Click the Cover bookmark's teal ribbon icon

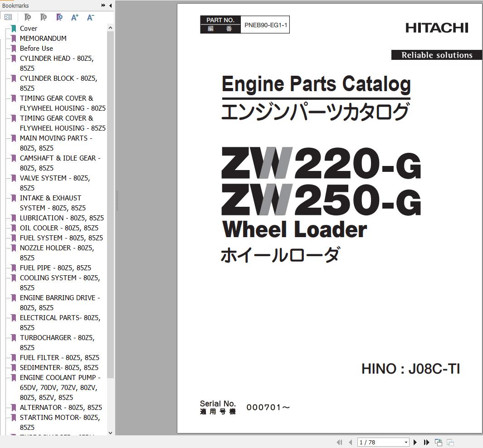tap(14, 28)
